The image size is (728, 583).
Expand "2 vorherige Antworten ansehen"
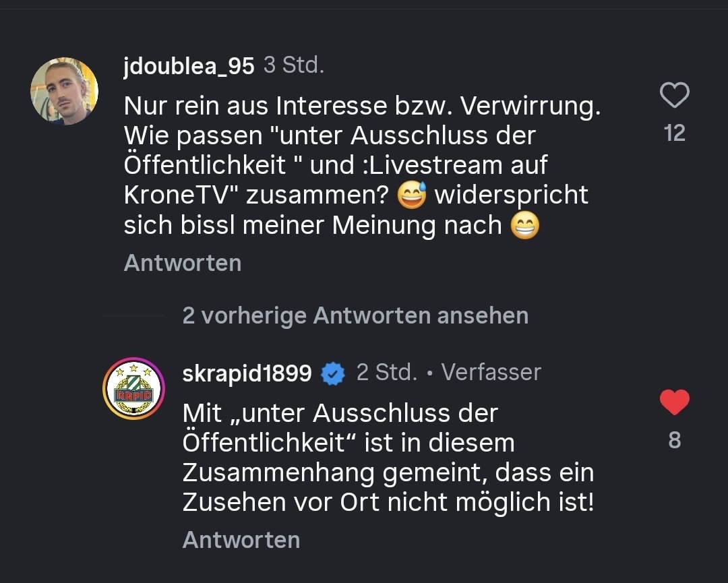click(x=355, y=315)
